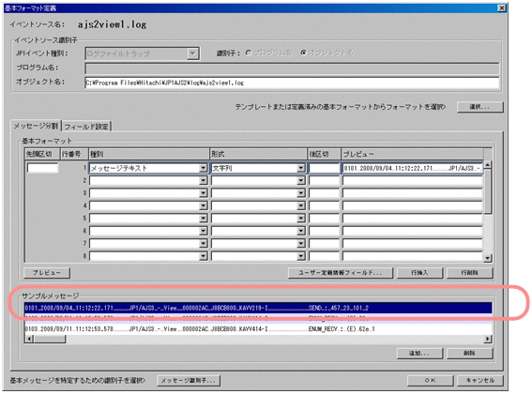532x394 pixels.
Task: Click the scroll up arrow of format table
Action: [488, 164]
